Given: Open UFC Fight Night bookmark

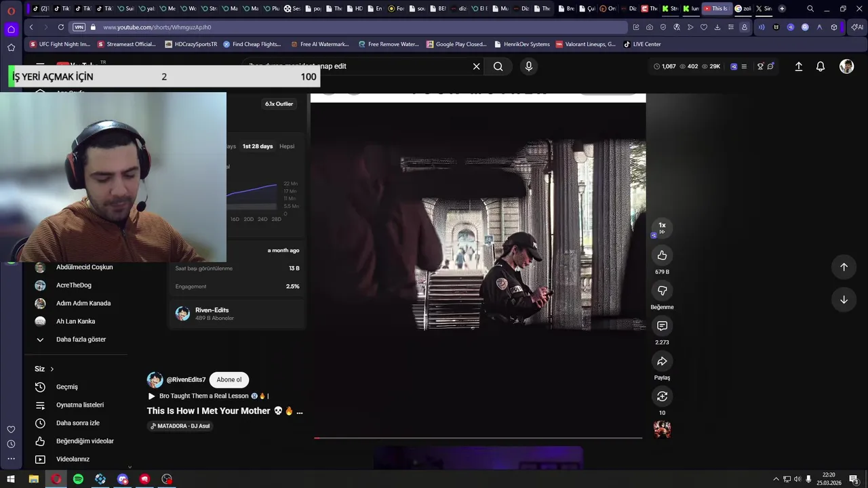Looking at the screenshot, I should coord(60,44).
